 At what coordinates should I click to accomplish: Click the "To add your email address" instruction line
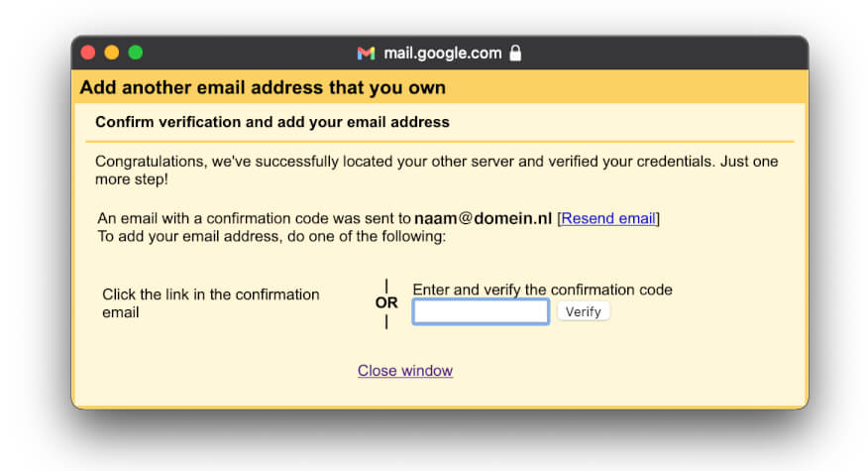(271, 237)
